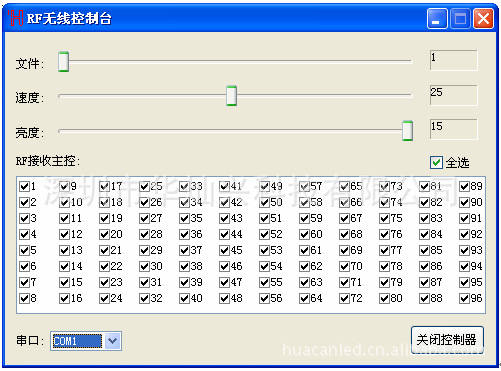Click the 速度 speed slider thumb

click(232, 96)
